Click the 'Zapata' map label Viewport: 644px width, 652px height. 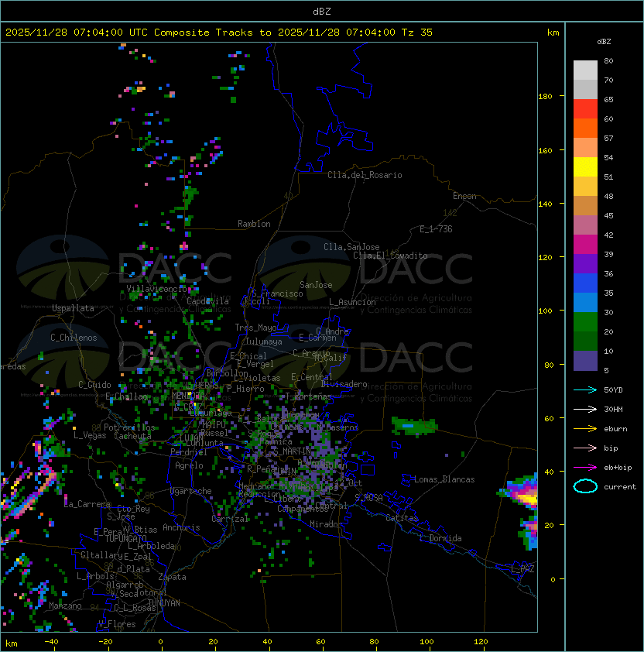click(172, 577)
